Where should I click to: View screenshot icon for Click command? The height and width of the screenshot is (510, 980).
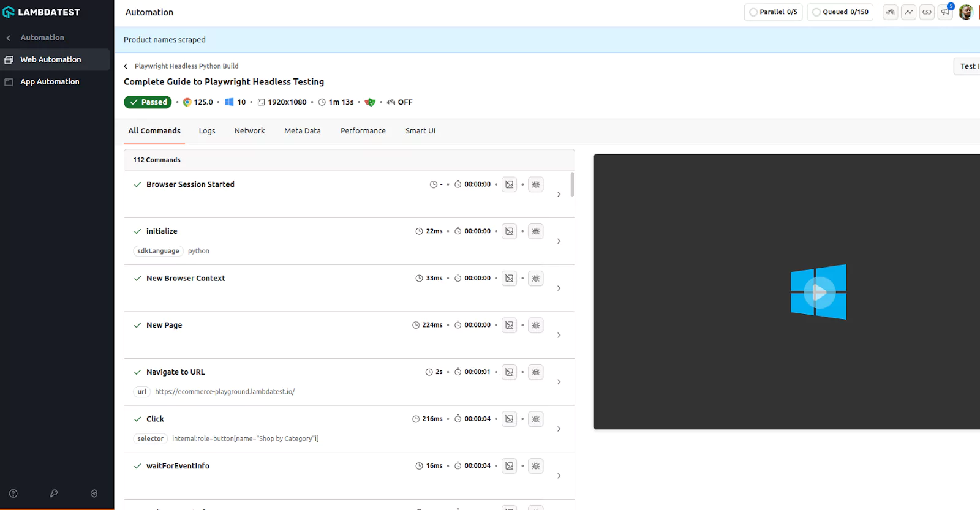(x=510, y=419)
